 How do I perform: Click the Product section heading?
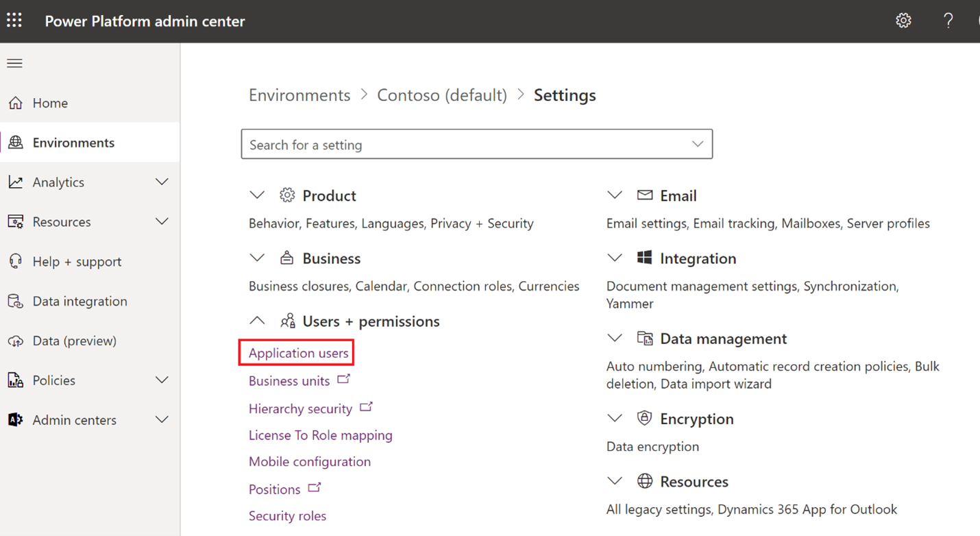coord(329,196)
